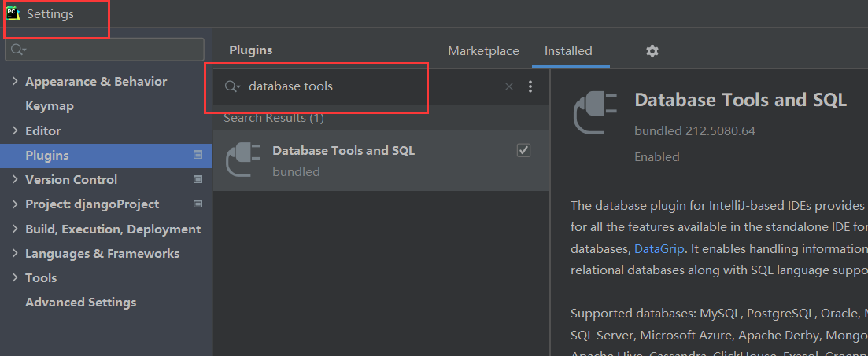Expand the Tools section
This screenshot has height=356, width=868.
(x=15, y=277)
